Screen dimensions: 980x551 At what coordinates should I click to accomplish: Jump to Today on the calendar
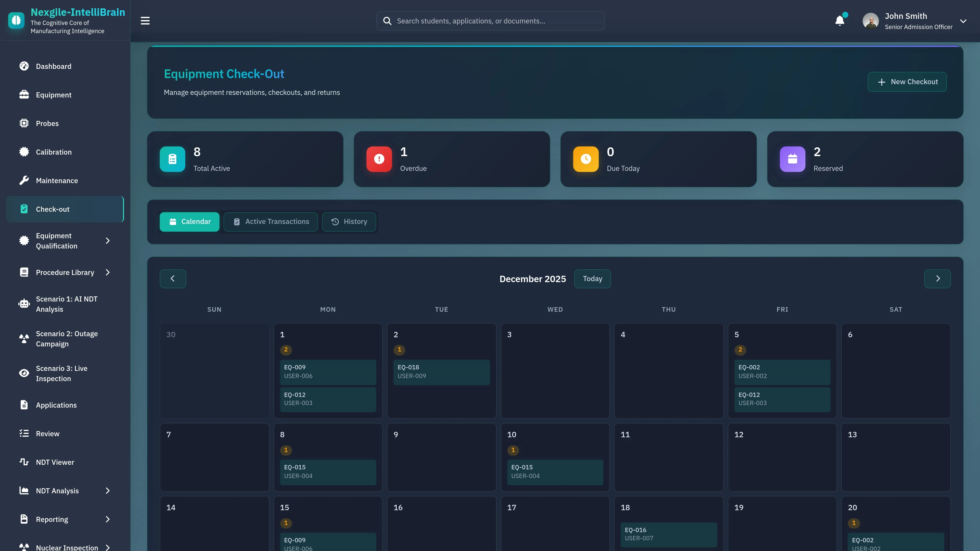tap(592, 278)
